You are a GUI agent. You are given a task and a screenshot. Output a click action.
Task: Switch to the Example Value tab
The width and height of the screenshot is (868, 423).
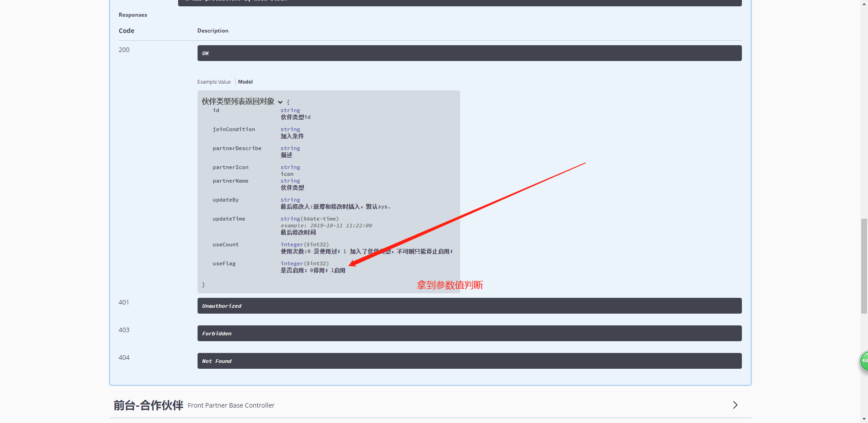(214, 82)
